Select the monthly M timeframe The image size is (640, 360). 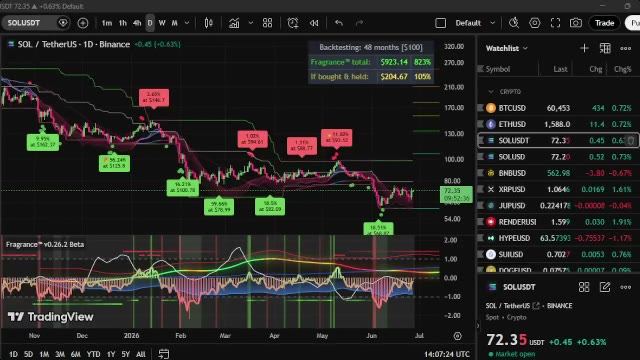(x=174, y=23)
